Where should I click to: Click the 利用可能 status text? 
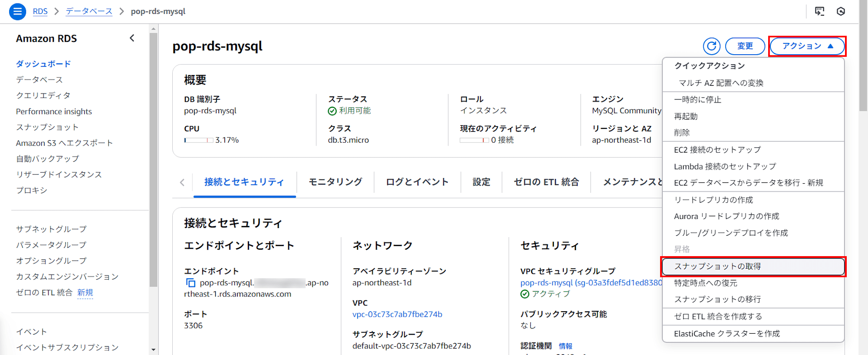[x=355, y=111]
